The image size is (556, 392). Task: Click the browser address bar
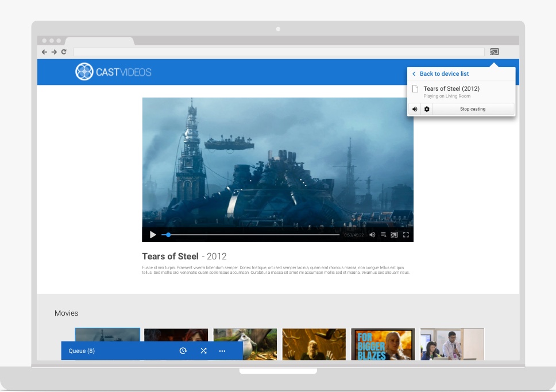coord(279,52)
